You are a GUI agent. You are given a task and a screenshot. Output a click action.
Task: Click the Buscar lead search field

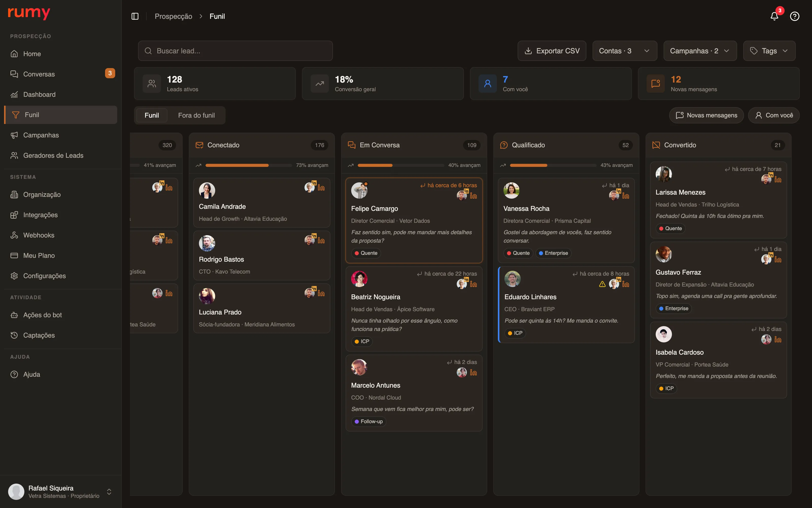[235, 51]
